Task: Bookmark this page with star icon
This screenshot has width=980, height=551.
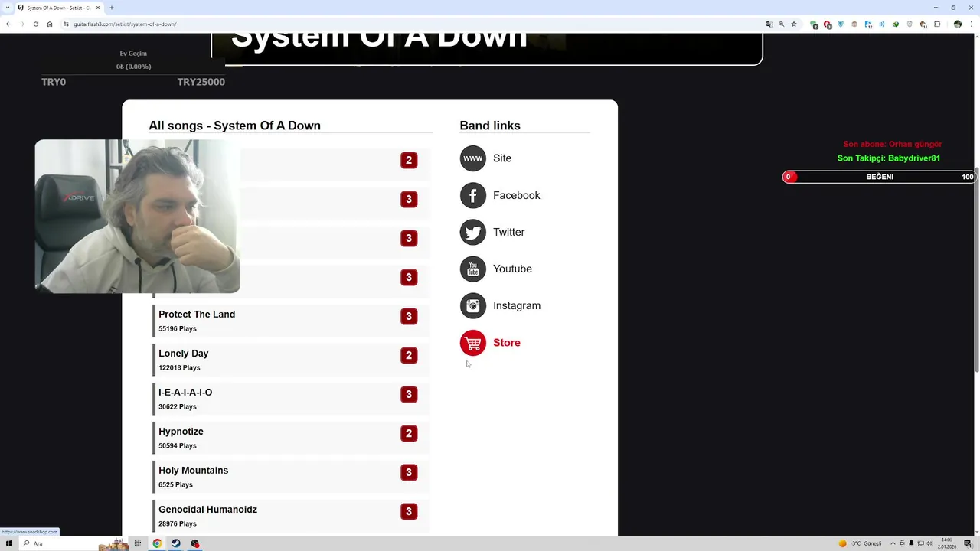Action: point(794,24)
